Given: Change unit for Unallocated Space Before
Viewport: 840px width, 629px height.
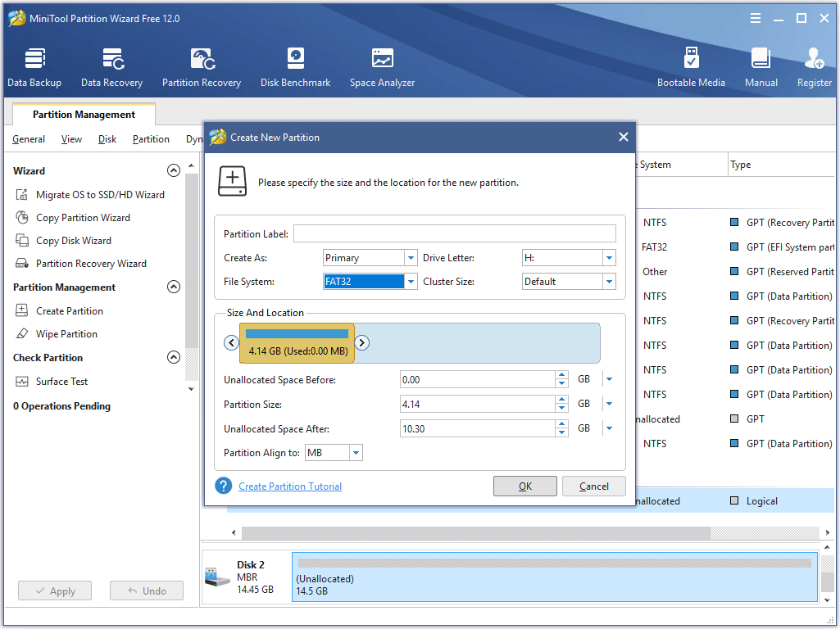Looking at the screenshot, I should (x=609, y=379).
